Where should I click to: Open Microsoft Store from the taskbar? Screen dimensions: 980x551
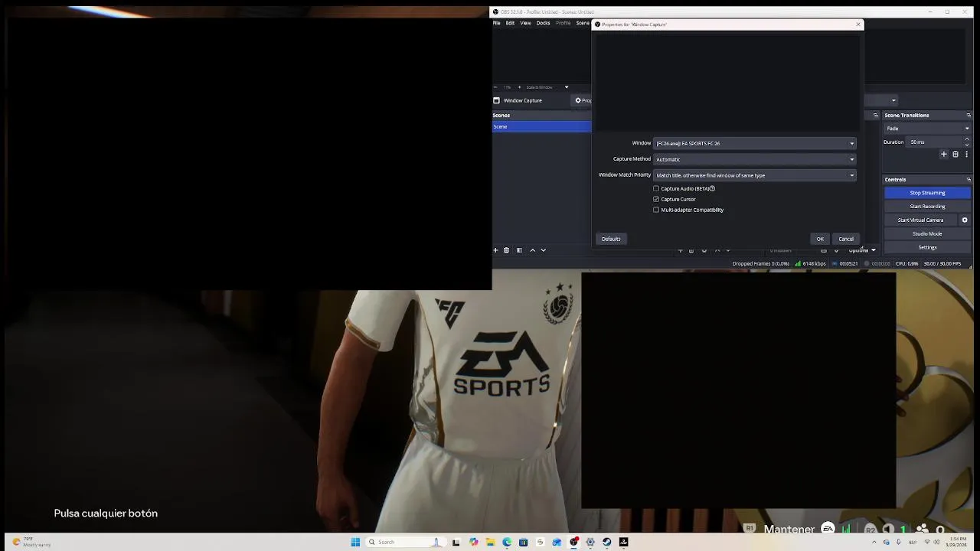pos(524,542)
